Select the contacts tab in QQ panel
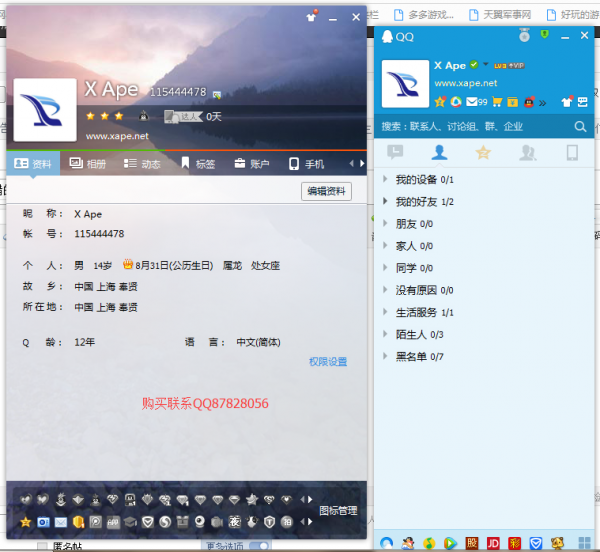This screenshot has width=600, height=552. point(439,152)
